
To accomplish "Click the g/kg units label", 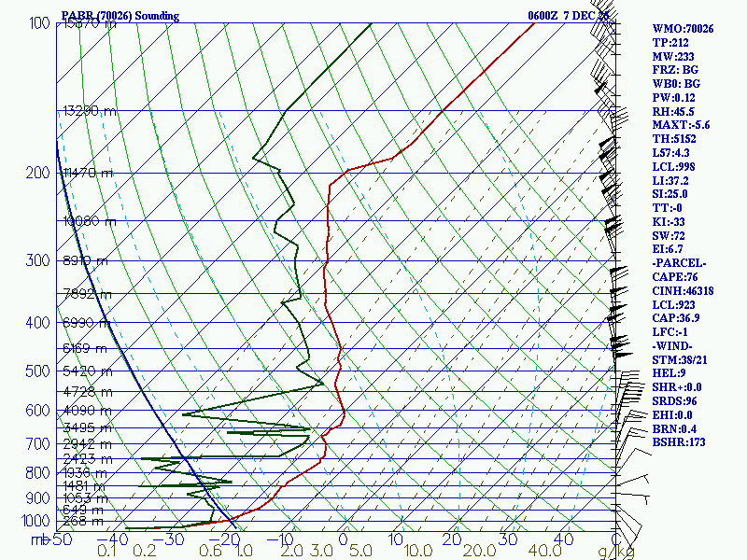I will tap(615, 552).
